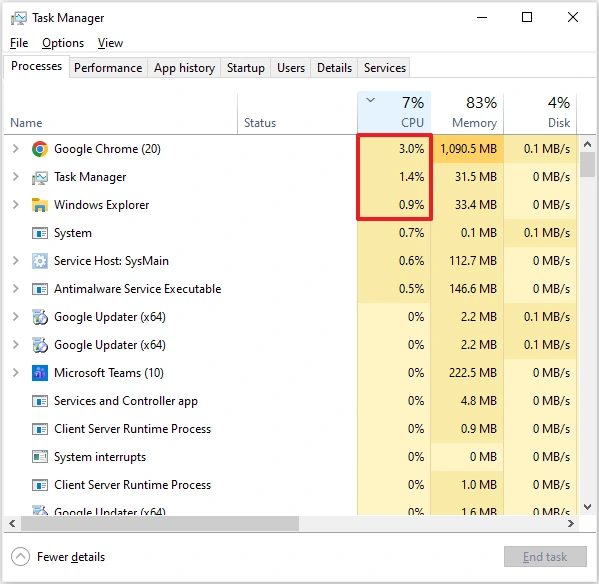The image size is (599, 584).
Task: Click the 3.0% CPU value for Chrome
Action: pos(411,149)
